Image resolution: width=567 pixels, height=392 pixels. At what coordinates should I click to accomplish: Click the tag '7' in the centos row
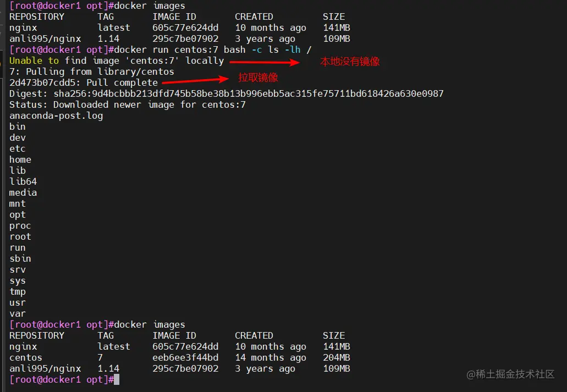[x=100, y=358]
